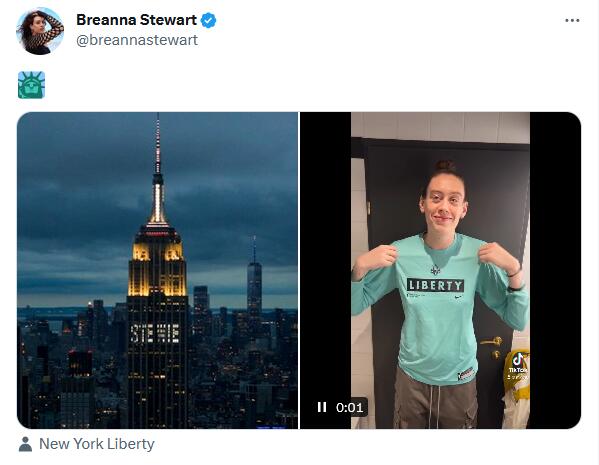599x465 pixels.
Task: Click the STEWIE lit windows on building
Action: [155, 334]
